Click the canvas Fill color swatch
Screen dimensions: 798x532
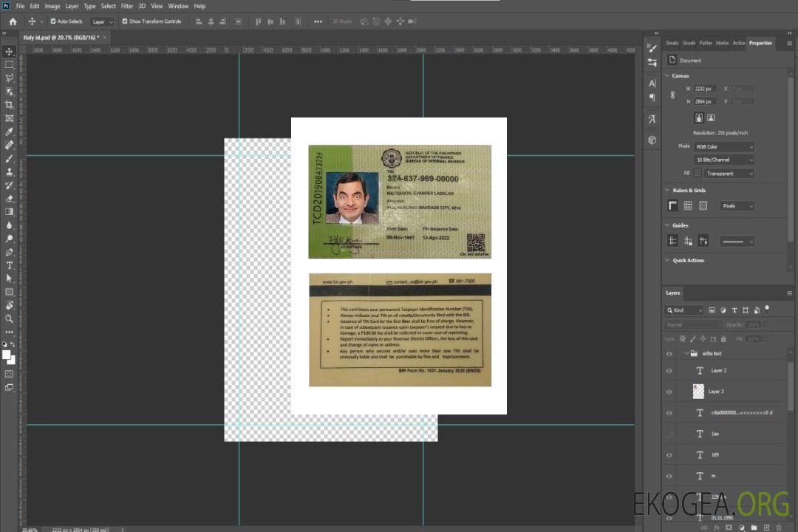(698, 173)
